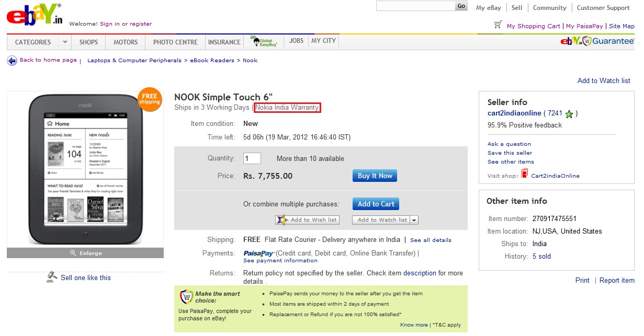644x336 pixels.
Task: Click Add to Watch list link above Seller info
Action: pyautogui.click(x=604, y=81)
